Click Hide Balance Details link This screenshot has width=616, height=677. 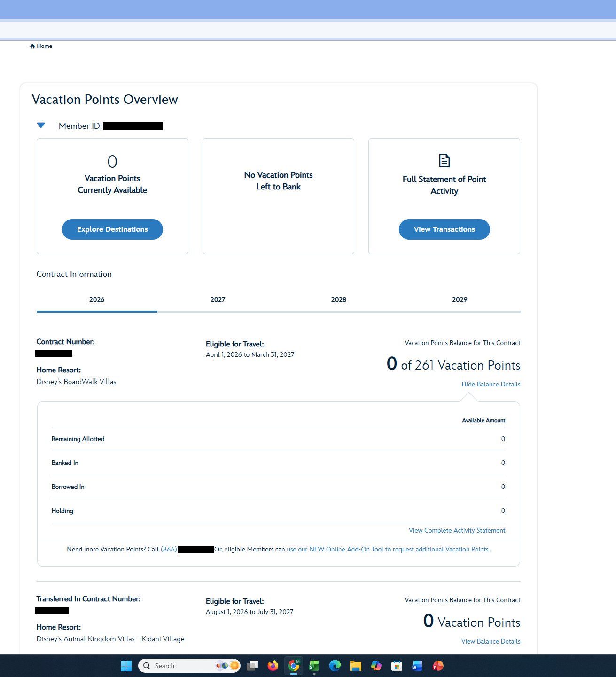491,384
